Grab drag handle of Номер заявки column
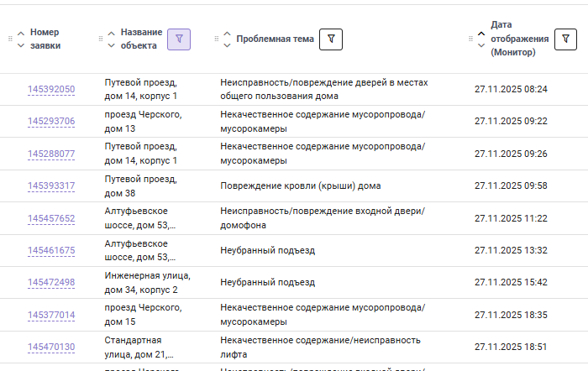This screenshot has height=371, width=588. (x=10, y=39)
